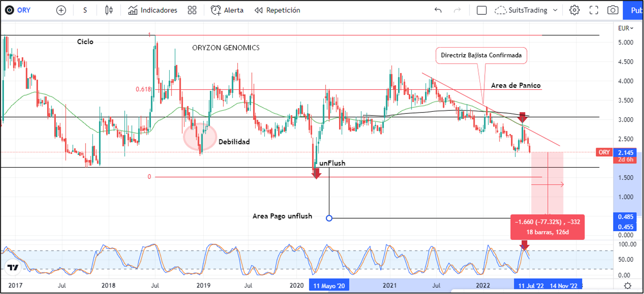
Task: Create an alert with Alerta button
Action: pyautogui.click(x=227, y=10)
